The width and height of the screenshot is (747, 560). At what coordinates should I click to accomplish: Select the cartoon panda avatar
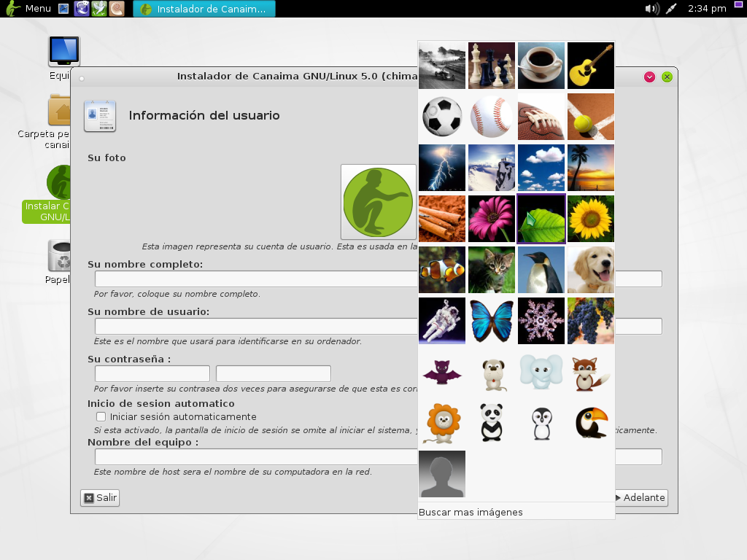click(492, 423)
